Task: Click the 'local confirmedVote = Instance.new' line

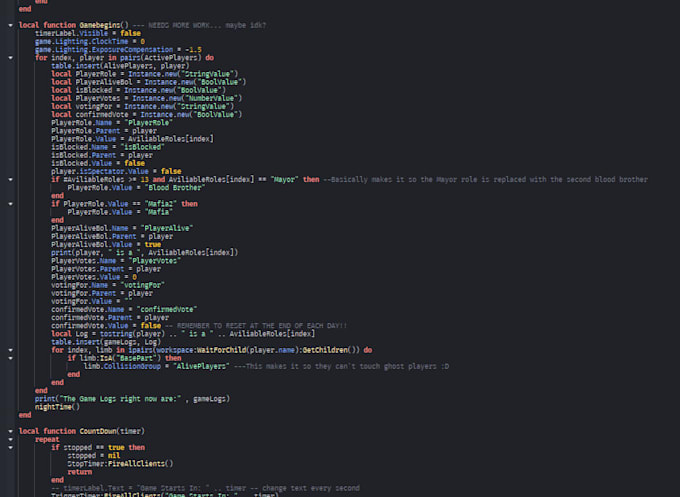Action: coord(147,114)
